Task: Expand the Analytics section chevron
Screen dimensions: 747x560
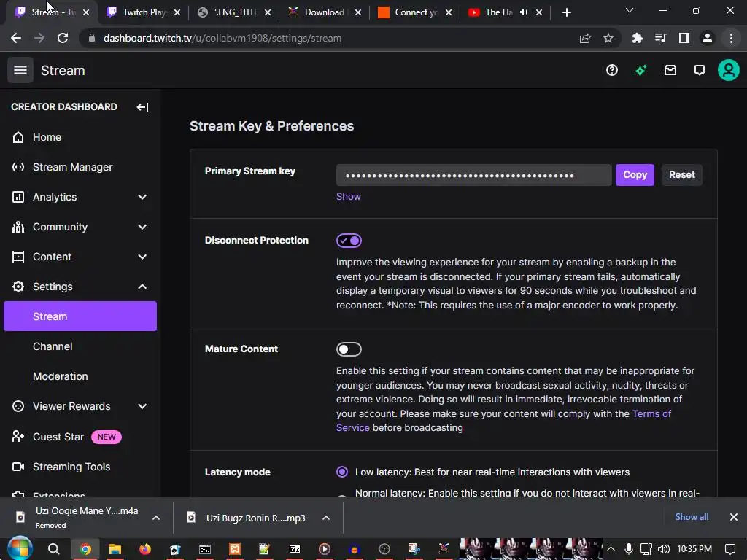Action: 142,197
